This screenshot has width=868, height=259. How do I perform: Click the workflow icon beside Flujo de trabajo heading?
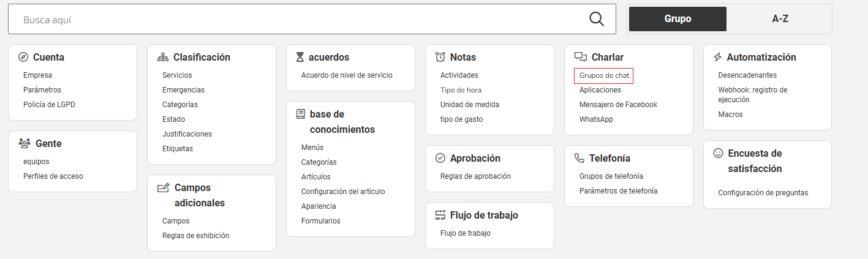(x=440, y=215)
